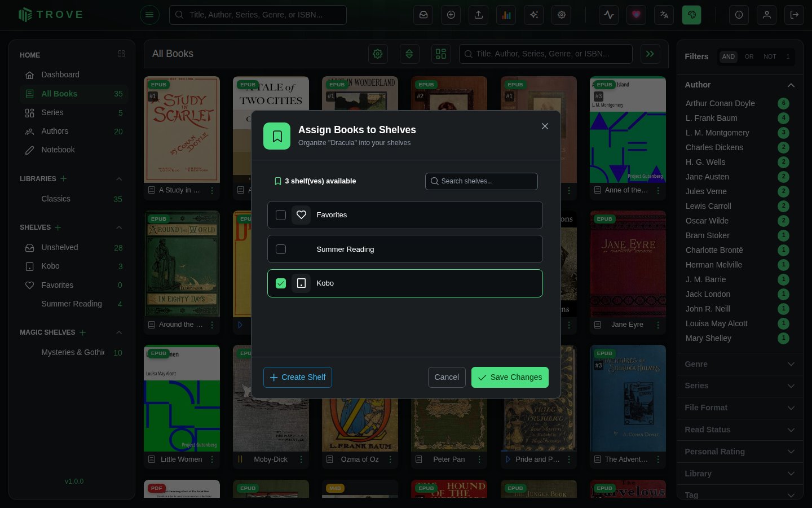Open the settings gear in top toolbar
This screenshot has width=812, height=508.
562,15
